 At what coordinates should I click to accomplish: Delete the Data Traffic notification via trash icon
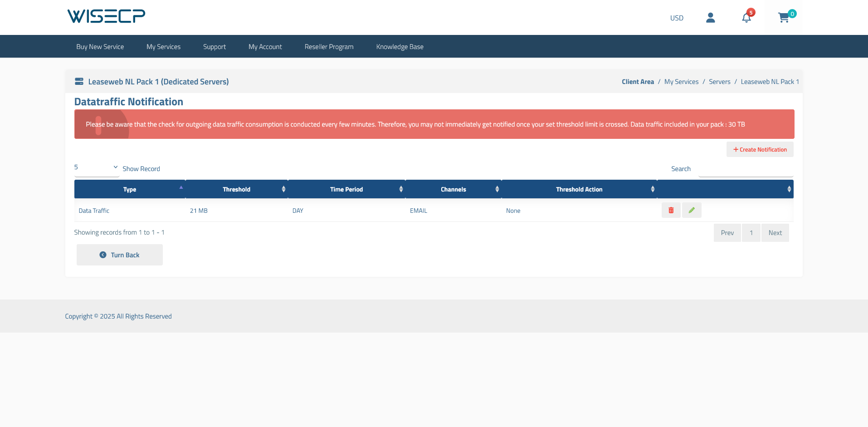point(671,210)
